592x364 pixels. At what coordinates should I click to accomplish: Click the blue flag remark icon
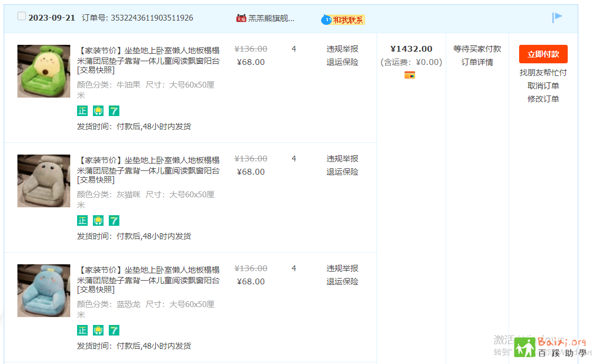point(557,17)
